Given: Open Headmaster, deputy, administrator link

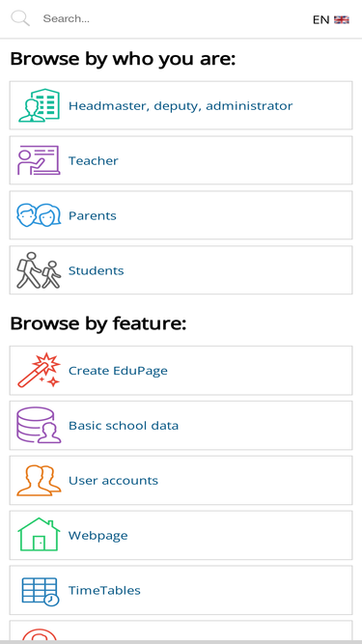Looking at the screenshot, I should click(181, 105).
